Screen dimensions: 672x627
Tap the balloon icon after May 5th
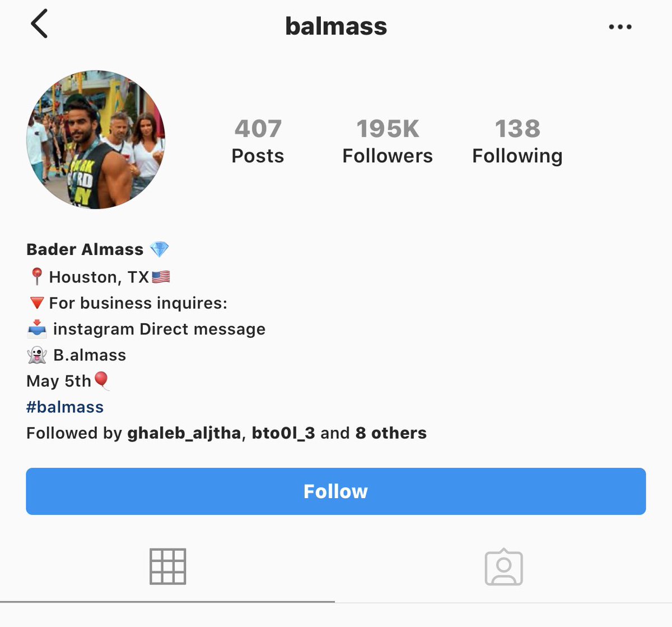pyautogui.click(x=101, y=381)
